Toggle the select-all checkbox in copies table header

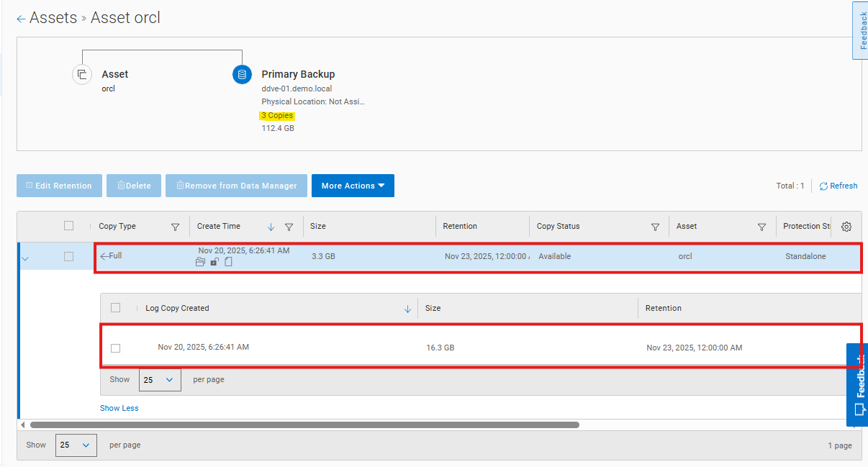point(69,226)
